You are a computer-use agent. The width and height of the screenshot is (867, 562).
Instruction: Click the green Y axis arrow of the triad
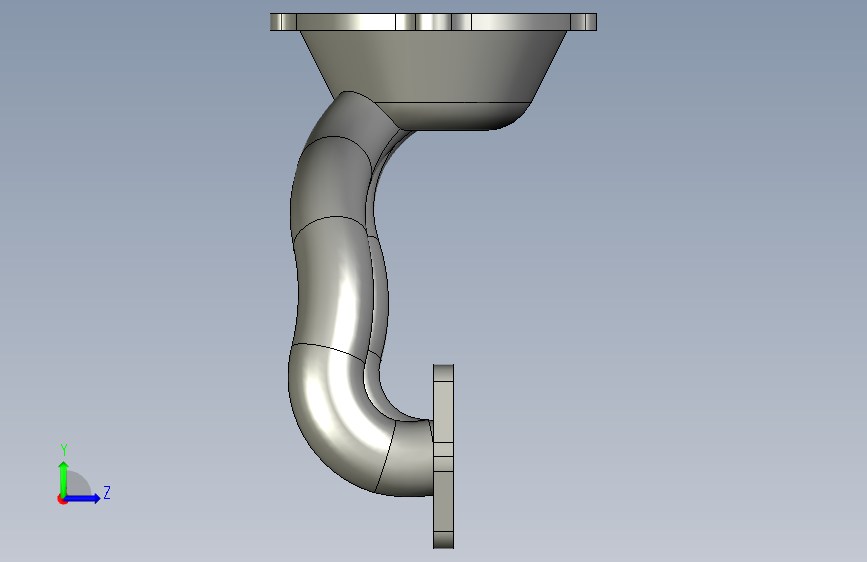click(x=64, y=478)
